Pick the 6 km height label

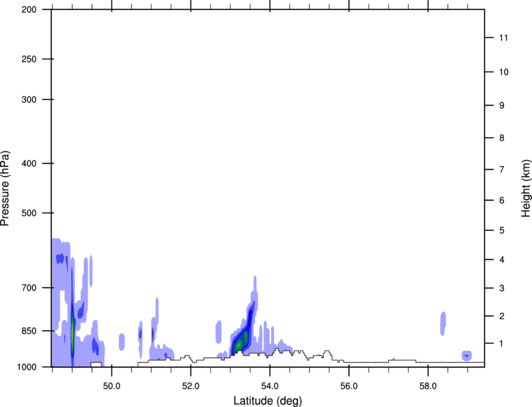(502, 200)
